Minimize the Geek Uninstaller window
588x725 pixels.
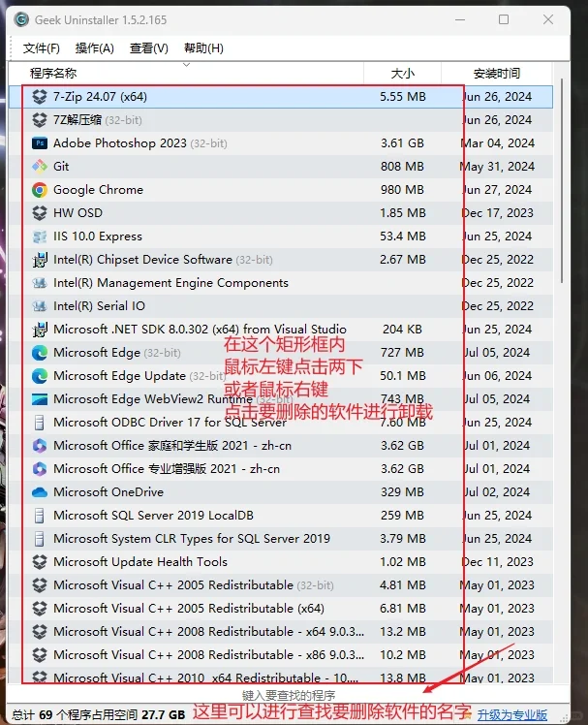tap(460, 19)
